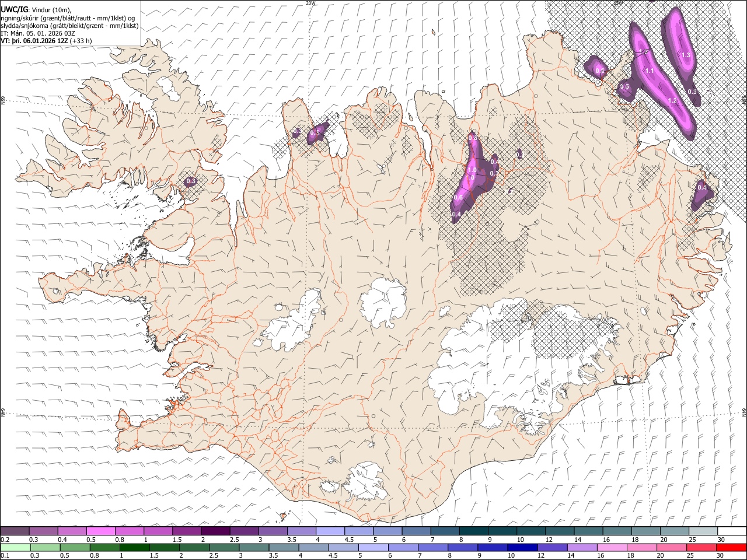Click the green 0.5 swatch in lower rain legend
747x560 pixels.
click(x=75, y=547)
